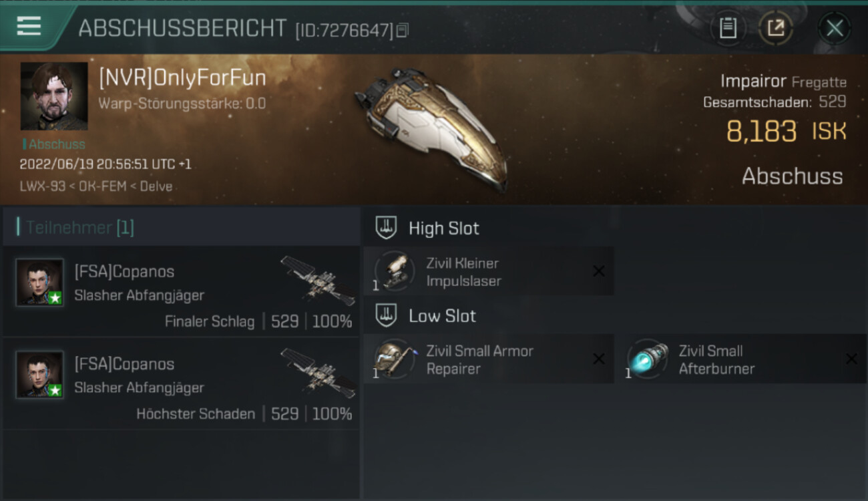The height and width of the screenshot is (501, 868).
Task: Click the Zivil Kleiner Impulslaser icon
Action: tap(394, 271)
